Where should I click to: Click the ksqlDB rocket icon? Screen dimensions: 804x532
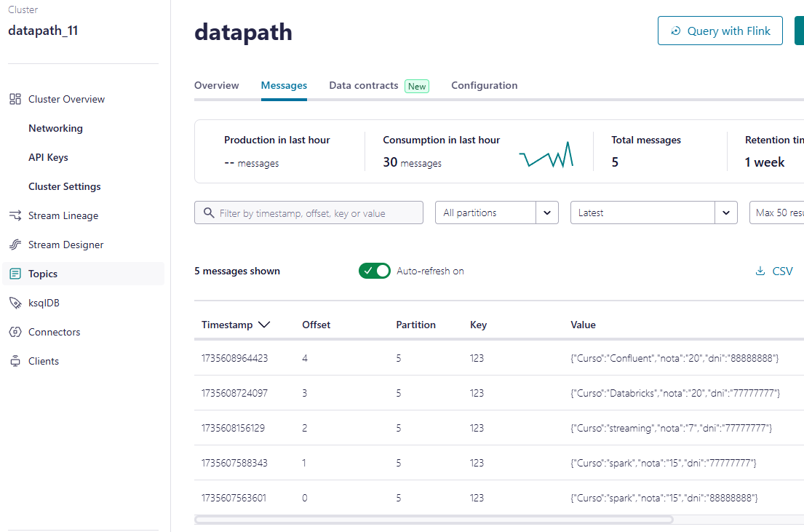click(15, 303)
